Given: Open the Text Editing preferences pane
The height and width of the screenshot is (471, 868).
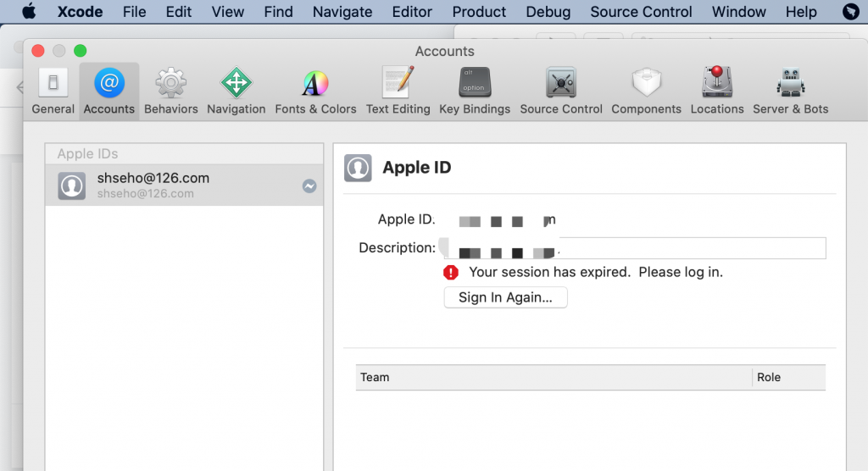Looking at the screenshot, I should pos(398,91).
